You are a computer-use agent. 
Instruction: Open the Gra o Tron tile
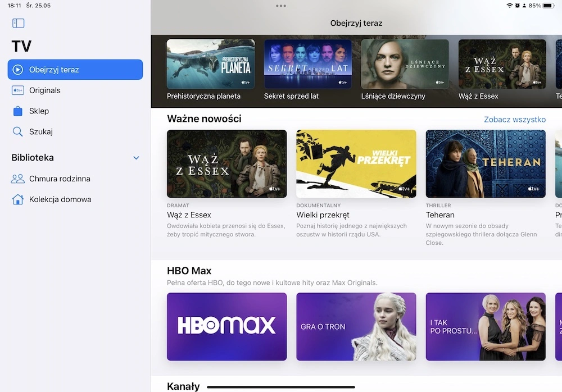[356, 326]
